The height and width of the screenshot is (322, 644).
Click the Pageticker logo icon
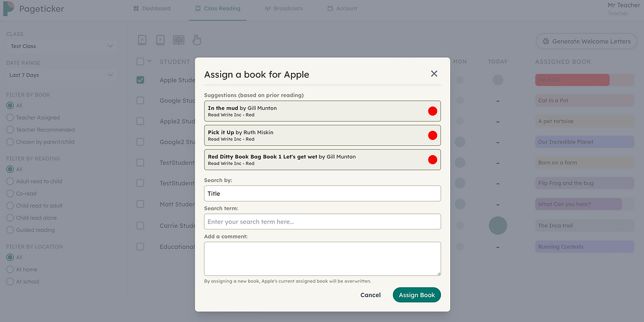point(9,9)
